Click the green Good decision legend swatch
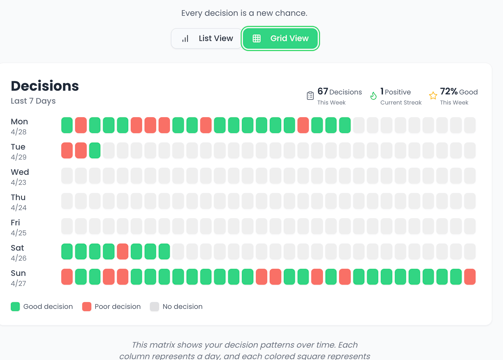 tap(15, 307)
